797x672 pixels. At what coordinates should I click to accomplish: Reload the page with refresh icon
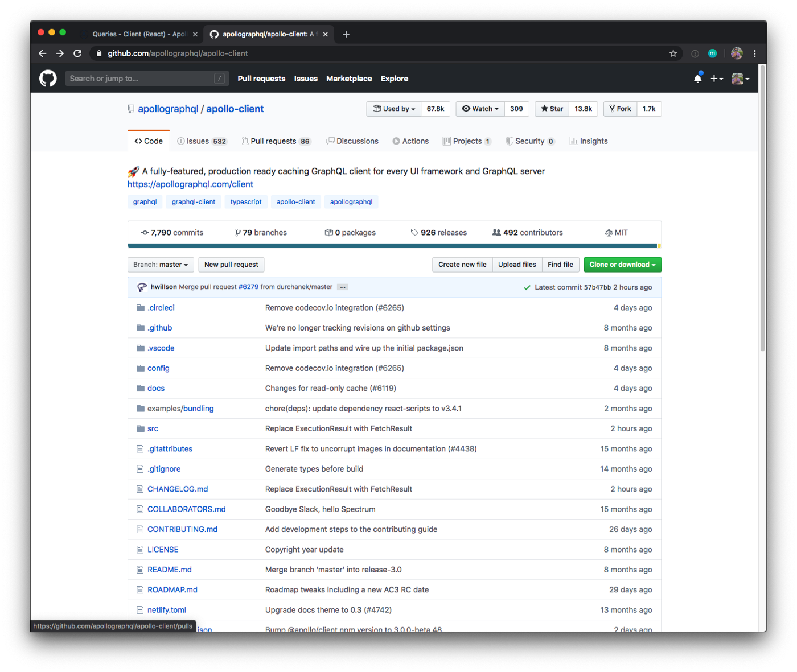click(77, 53)
